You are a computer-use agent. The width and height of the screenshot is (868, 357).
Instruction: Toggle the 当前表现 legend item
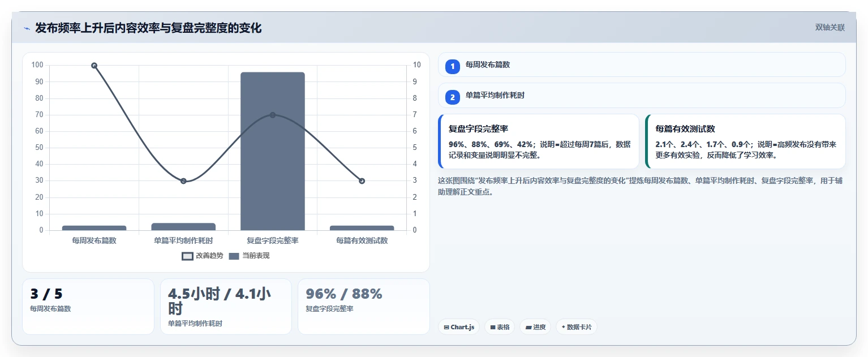click(249, 256)
